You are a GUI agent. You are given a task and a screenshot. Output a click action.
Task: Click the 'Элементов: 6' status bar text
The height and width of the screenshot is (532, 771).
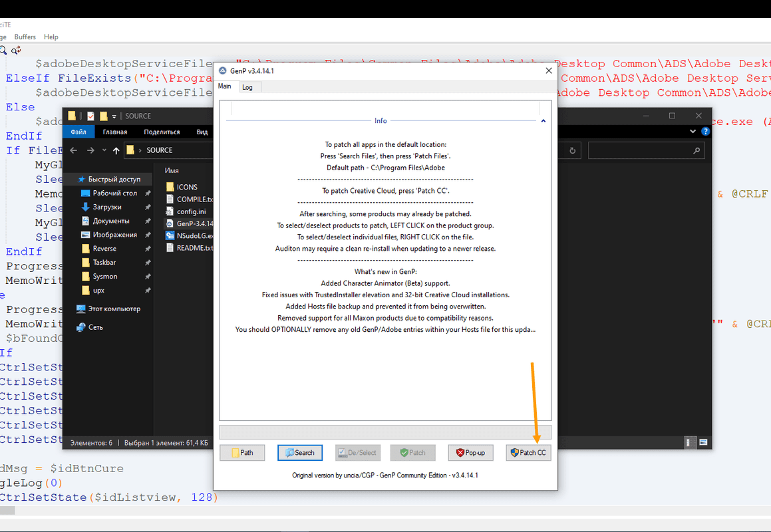point(91,443)
